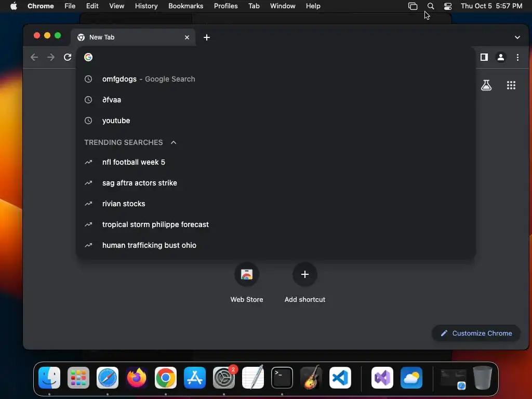Open the Tab menu
Screen dimensions: 532x399
pos(254,6)
